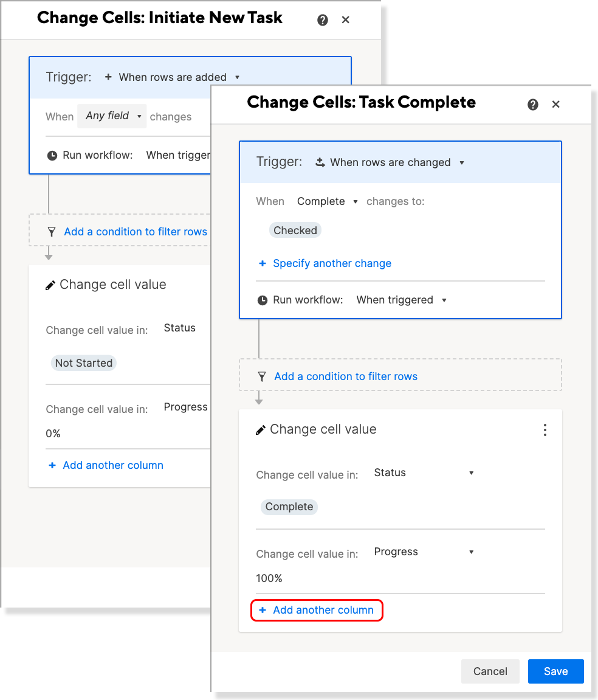Click the filter funnel icon in Initiate New Task

pyautogui.click(x=52, y=232)
